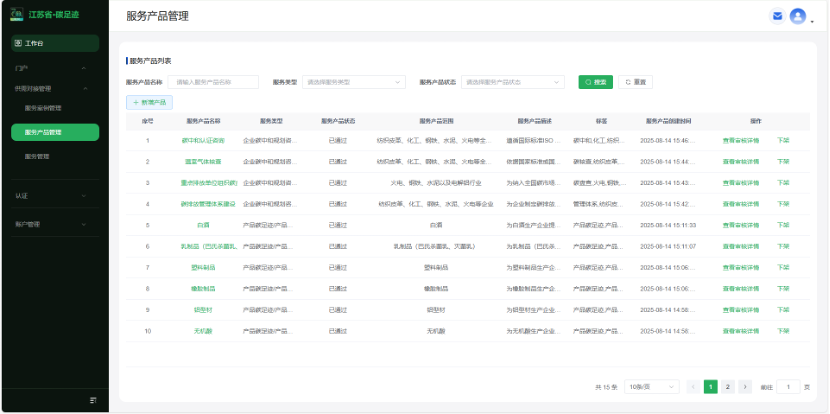Click the user avatar icon
830x414 pixels.
pos(797,16)
